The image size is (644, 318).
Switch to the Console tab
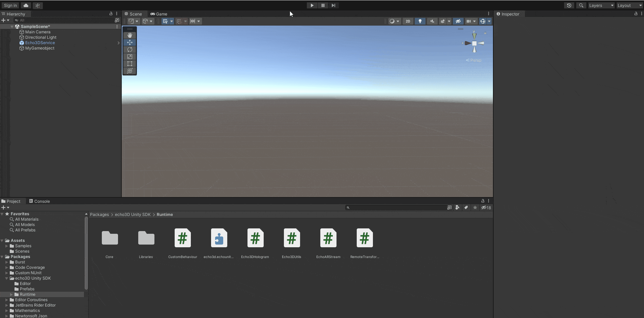[39, 201]
